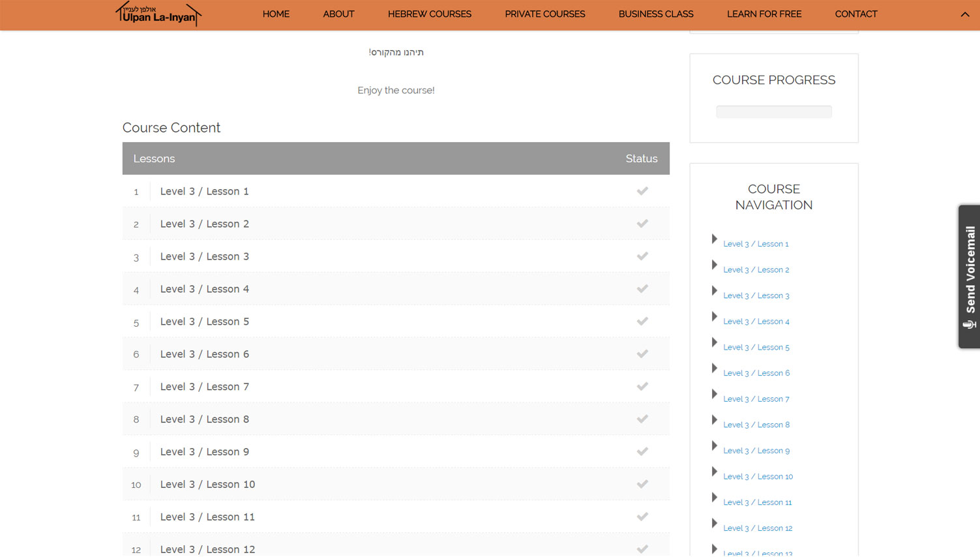
Task: Click Lesson 11 status checkmark icon
Action: point(642,517)
